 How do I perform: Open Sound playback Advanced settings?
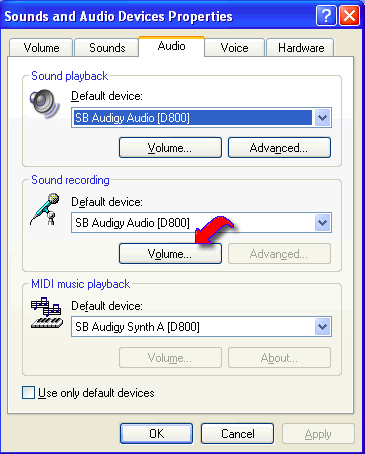click(279, 148)
